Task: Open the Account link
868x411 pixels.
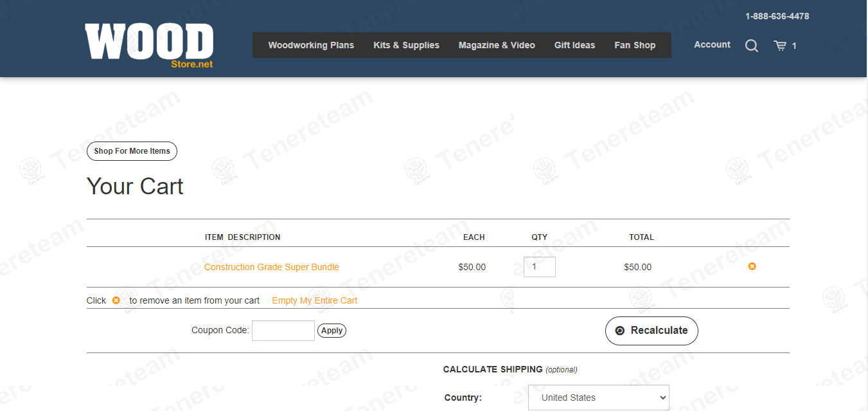Action: pyautogui.click(x=712, y=44)
